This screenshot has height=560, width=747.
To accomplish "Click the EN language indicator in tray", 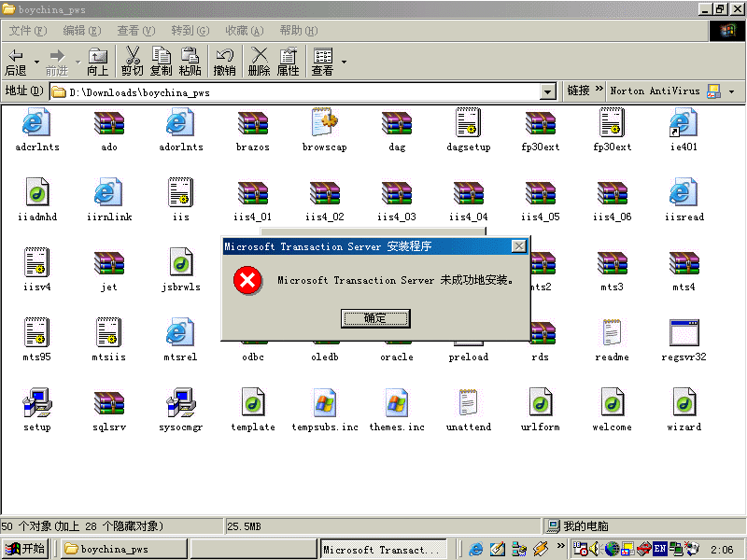I will click(x=660, y=549).
